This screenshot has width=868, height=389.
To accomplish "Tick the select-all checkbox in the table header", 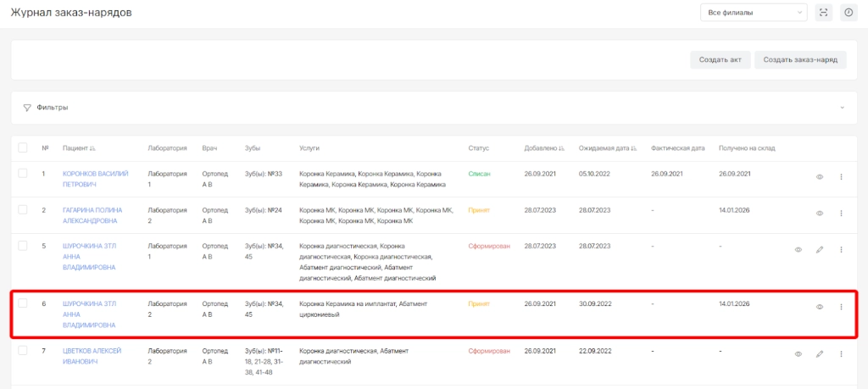I will pos(23,148).
